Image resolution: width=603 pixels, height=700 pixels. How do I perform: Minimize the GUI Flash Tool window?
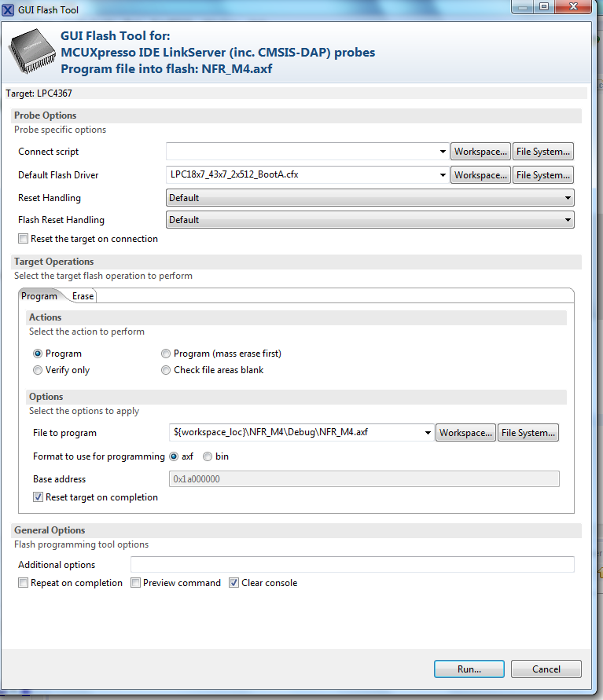(524, 7)
